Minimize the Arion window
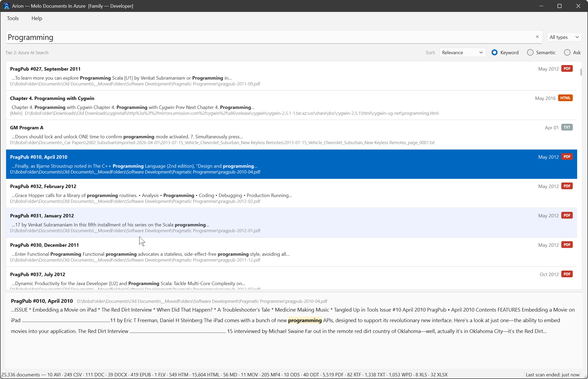588x379 pixels. 541,6
